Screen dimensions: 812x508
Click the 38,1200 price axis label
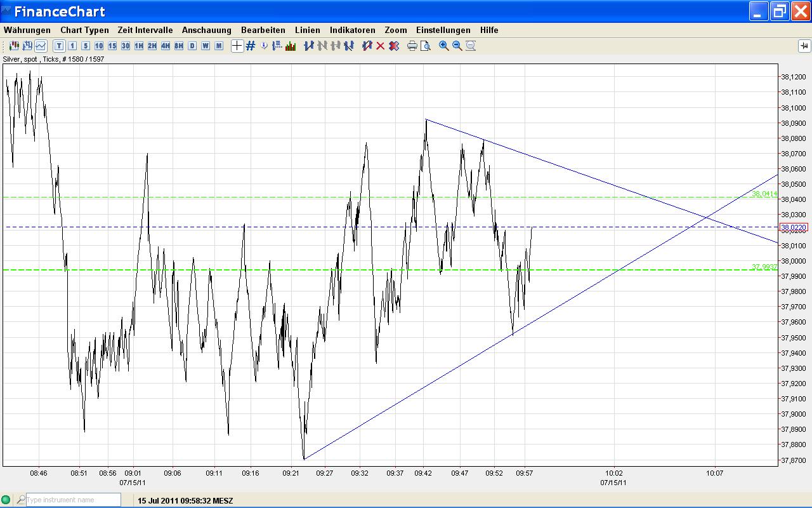click(794, 77)
